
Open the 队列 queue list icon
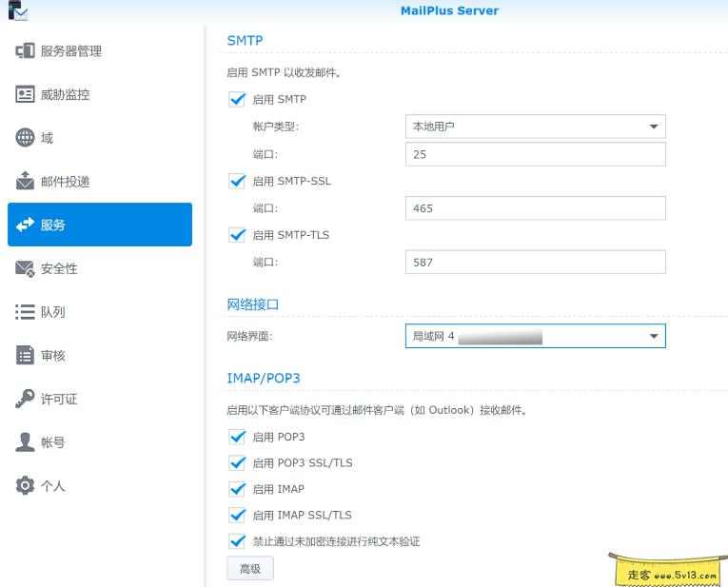coord(26,312)
